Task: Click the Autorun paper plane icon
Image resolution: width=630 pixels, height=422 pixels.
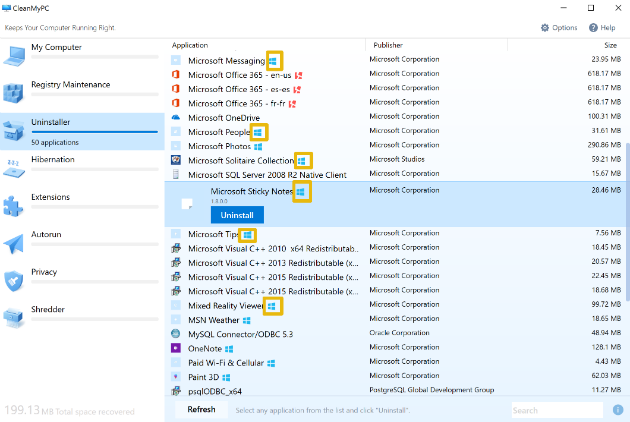Action: 14,244
